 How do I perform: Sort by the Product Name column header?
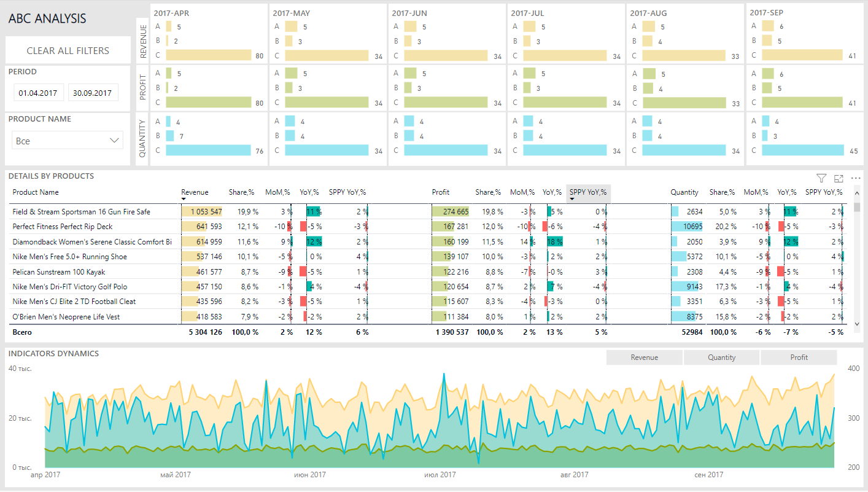coord(36,192)
